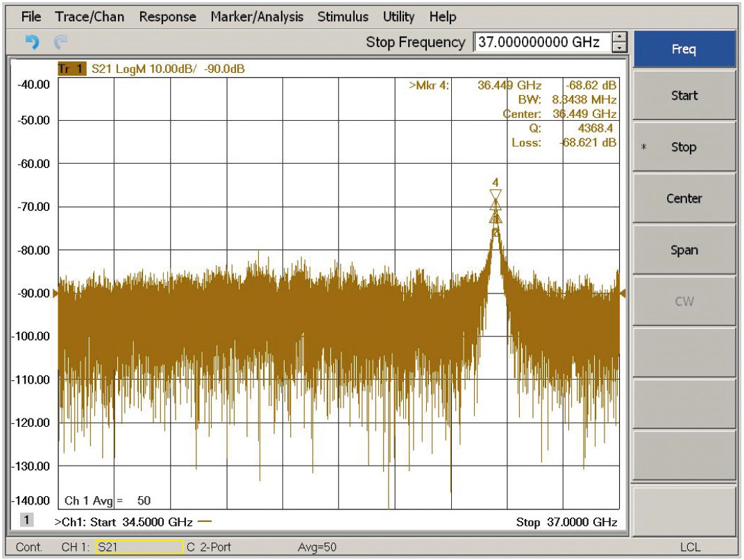Click the Tr 1 trace label
The image size is (744, 560).
(71, 69)
